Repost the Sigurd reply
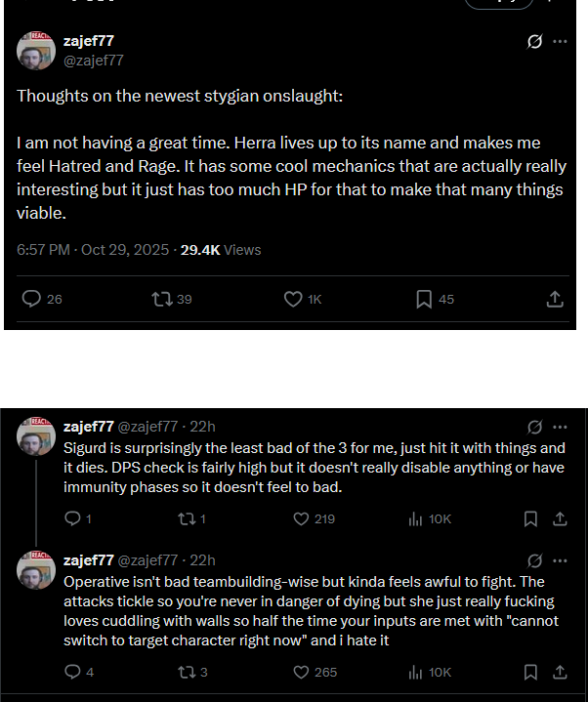 click(185, 519)
